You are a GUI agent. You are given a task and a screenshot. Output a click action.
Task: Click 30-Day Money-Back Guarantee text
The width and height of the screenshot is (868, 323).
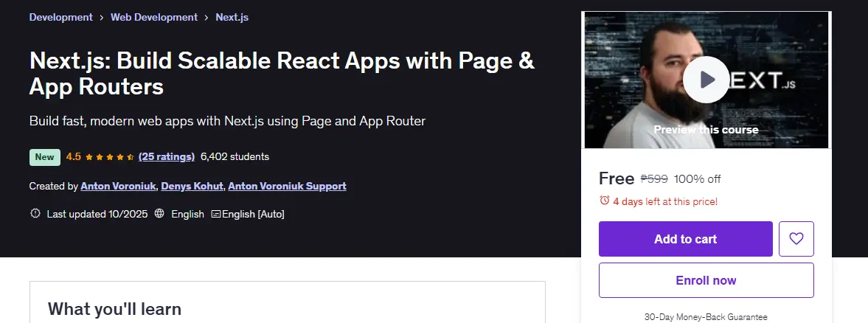click(x=706, y=317)
